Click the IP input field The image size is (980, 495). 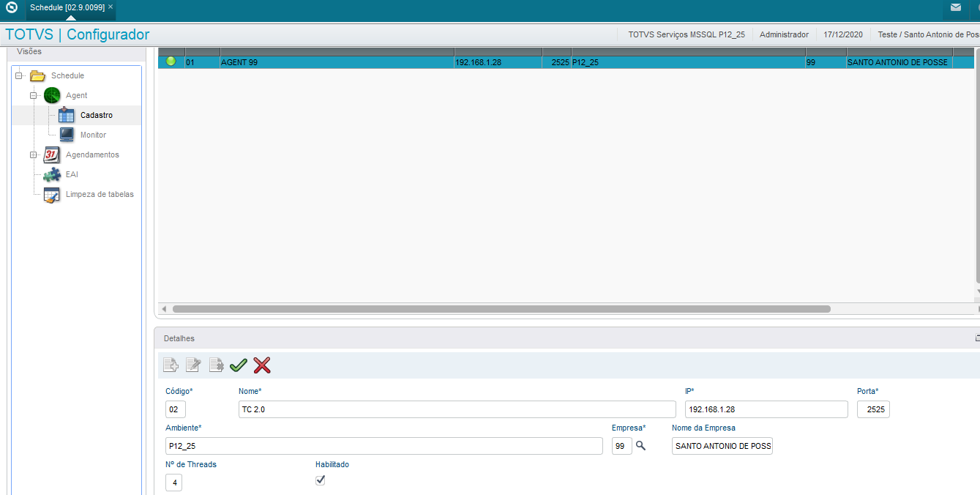(766, 409)
